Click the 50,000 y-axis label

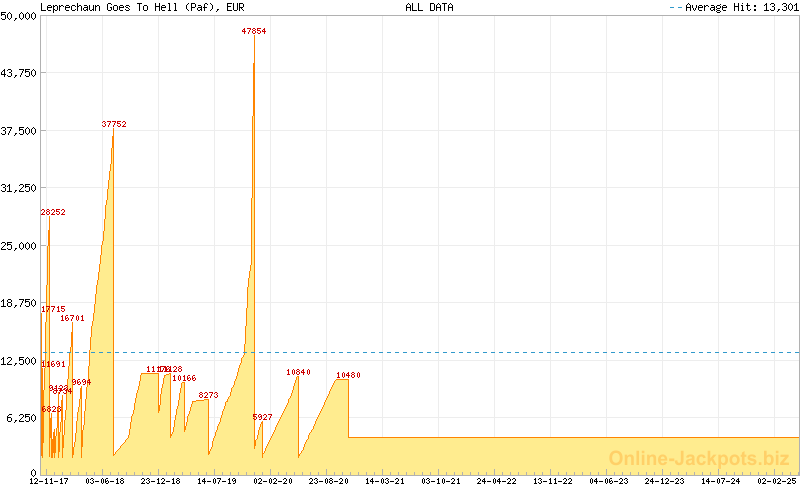point(20,15)
